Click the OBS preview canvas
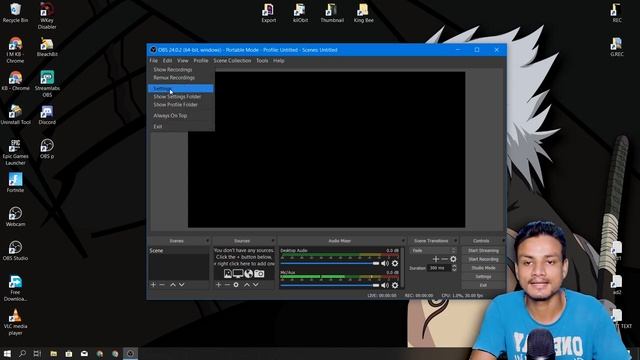The image size is (640, 360). 327,149
